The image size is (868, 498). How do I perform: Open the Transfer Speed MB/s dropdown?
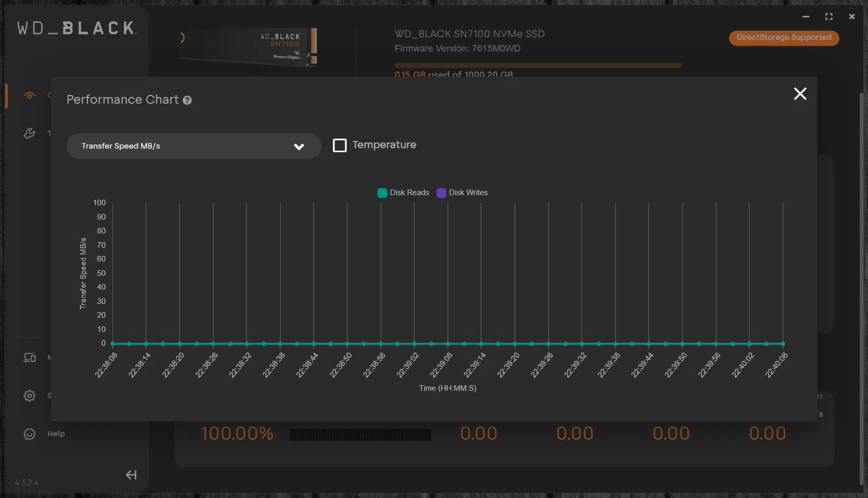194,146
